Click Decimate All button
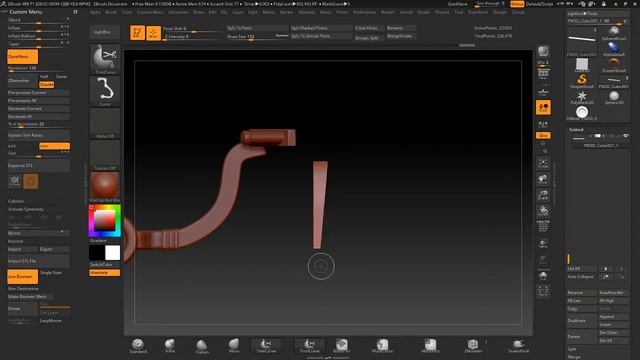 click(38, 116)
